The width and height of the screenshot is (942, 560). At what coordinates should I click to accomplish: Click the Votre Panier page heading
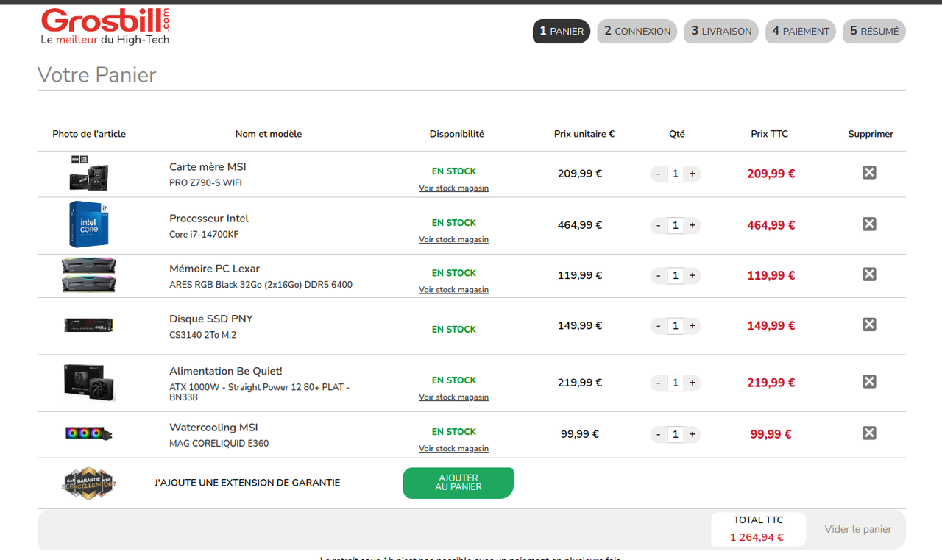click(96, 75)
